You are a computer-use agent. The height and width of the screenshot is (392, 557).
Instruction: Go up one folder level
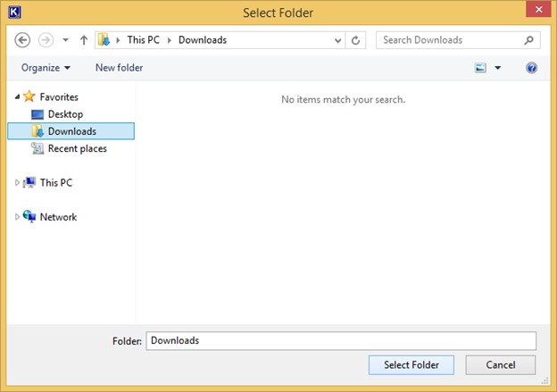(84, 40)
